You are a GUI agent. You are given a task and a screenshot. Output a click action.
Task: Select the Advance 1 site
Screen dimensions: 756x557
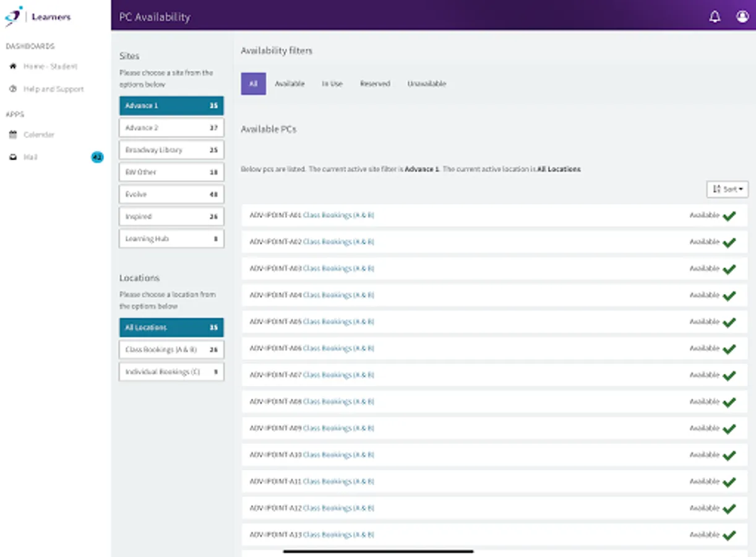pos(171,106)
